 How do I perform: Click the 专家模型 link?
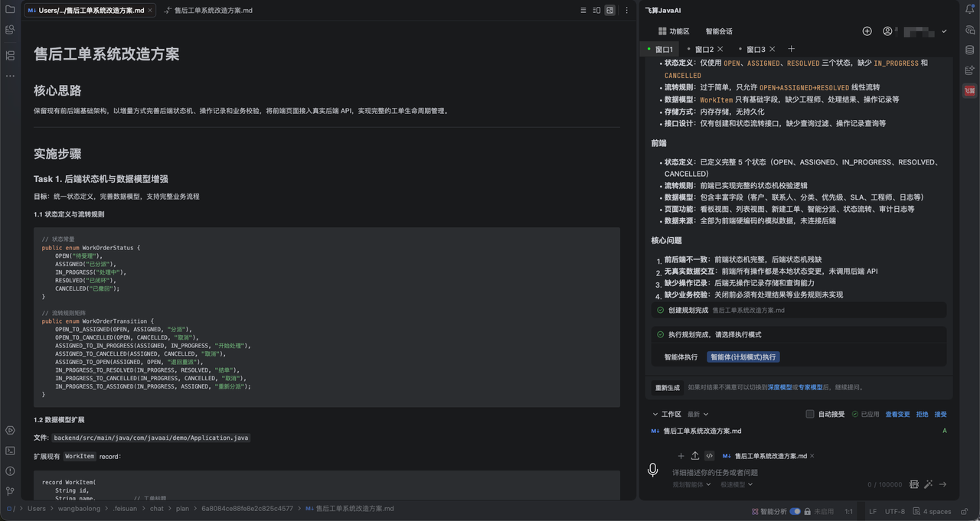click(810, 387)
